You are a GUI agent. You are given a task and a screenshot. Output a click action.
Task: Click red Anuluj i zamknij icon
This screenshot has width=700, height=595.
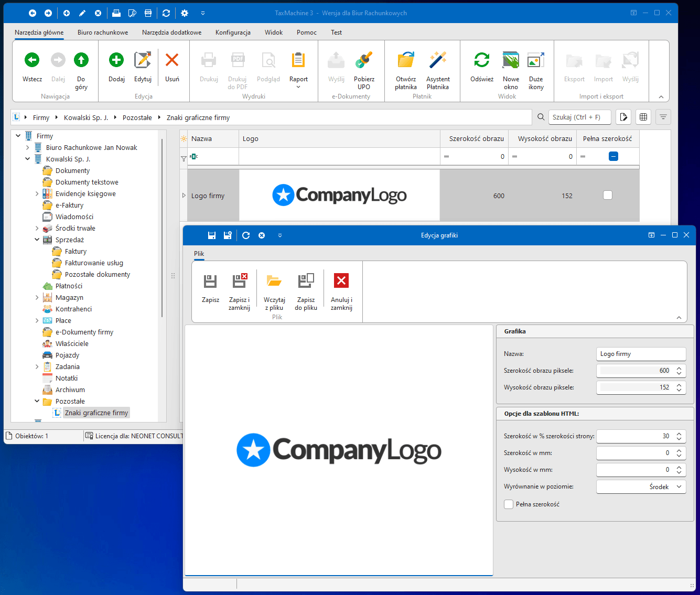[x=341, y=282]
